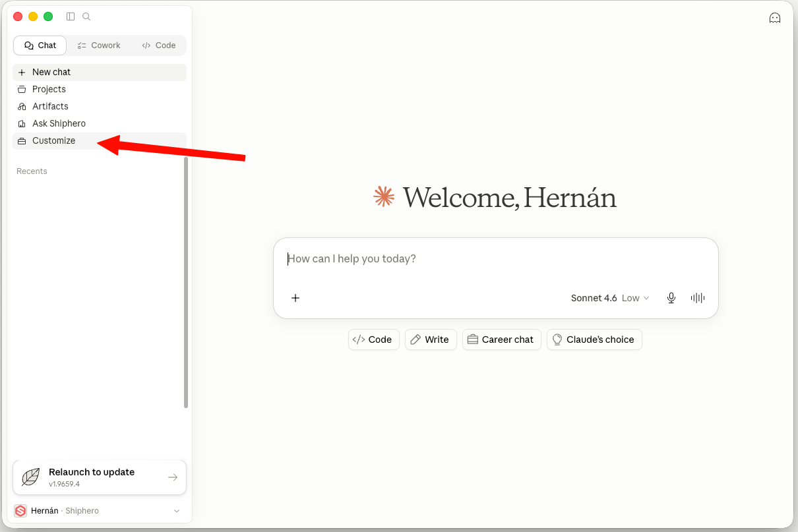This screenshot has height=532, width=798.
Task: Open Artifacts in the sidebar
Action: click(100, 107)
